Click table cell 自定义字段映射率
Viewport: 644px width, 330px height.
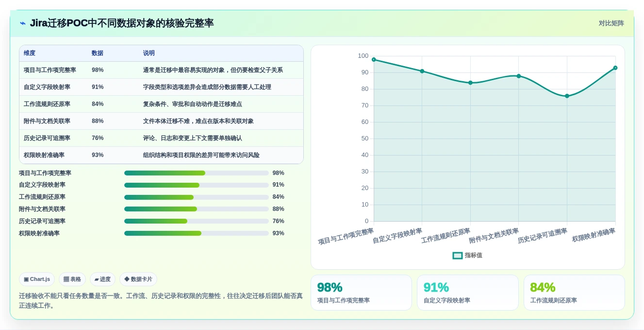47,87
